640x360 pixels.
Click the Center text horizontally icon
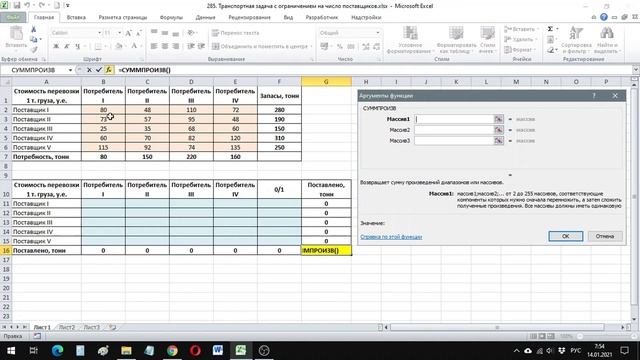(x=164, y=46)
